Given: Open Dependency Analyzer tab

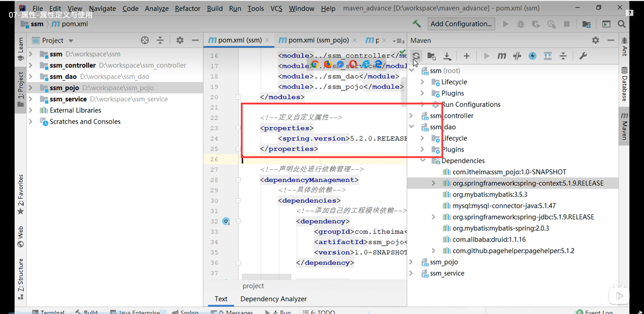Looking at the screenshot, I should (x=273, y=299).
